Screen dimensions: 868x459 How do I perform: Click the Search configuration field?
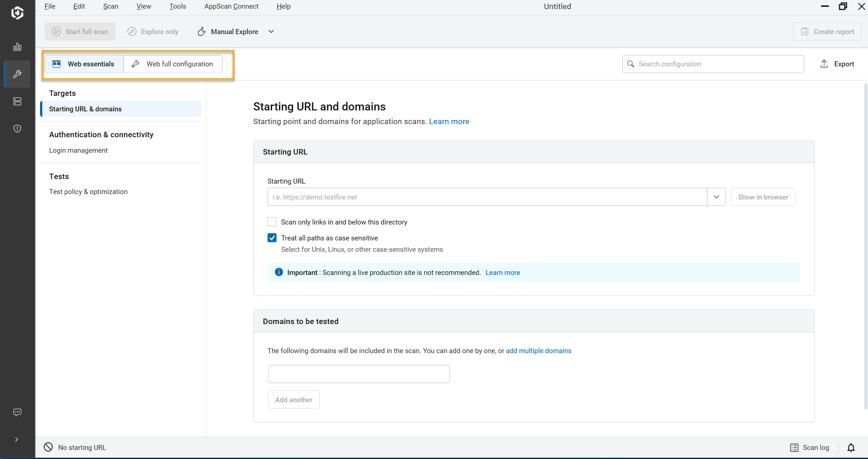713,64
